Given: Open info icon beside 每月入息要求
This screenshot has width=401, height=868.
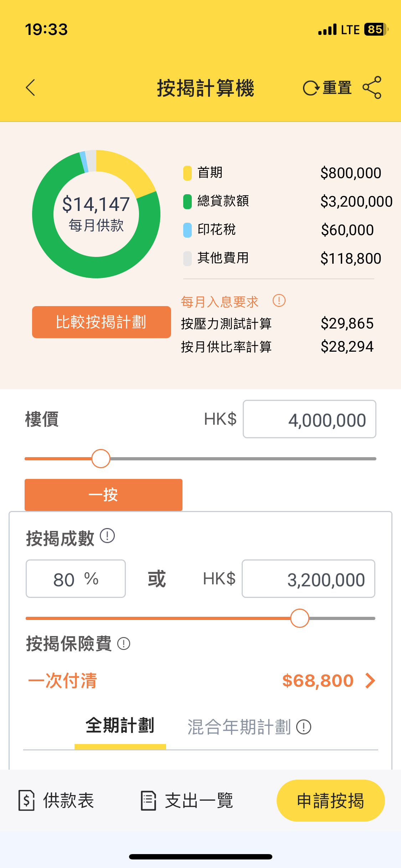Looking at the screenshot, I should coord(279,300).
